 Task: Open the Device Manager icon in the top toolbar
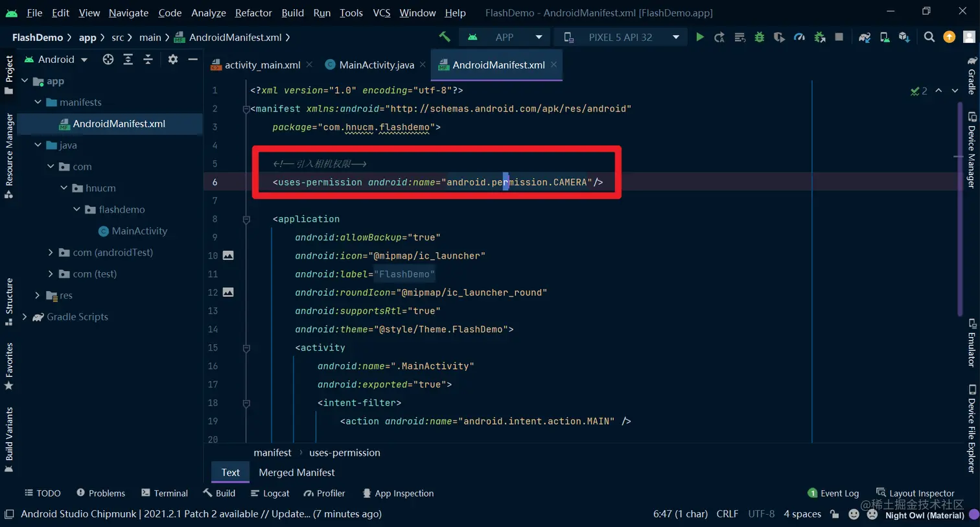[885, 37]
